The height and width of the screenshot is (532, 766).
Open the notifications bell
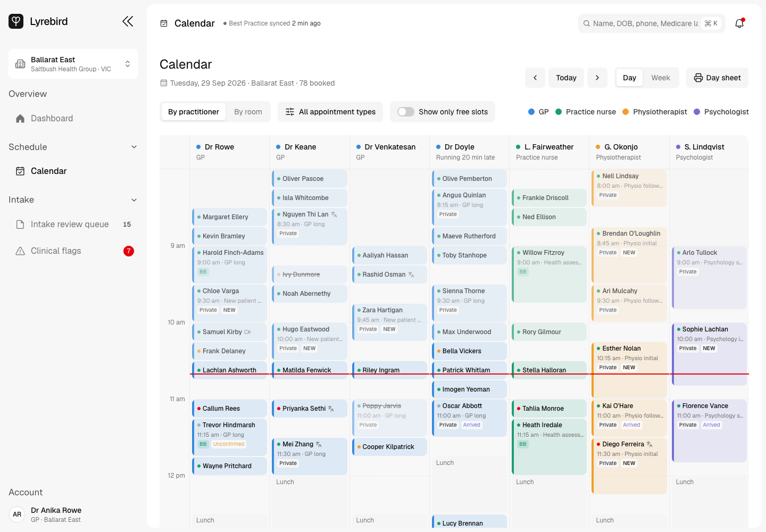739,23
